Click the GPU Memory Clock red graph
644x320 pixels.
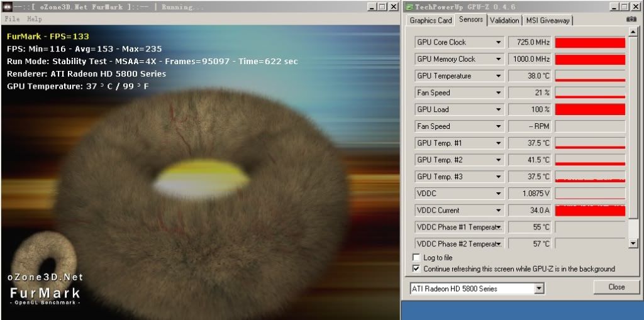click(590, 59)
